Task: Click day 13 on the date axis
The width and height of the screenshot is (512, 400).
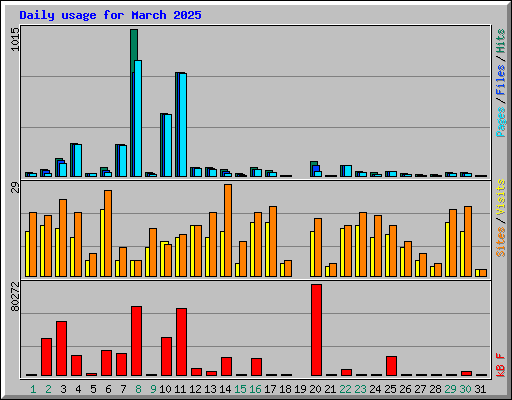Action: click(210, 389)
